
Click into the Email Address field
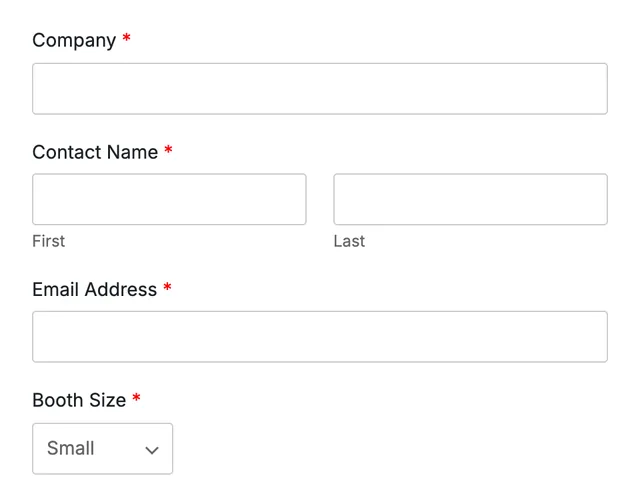click(x=320, y=337)
